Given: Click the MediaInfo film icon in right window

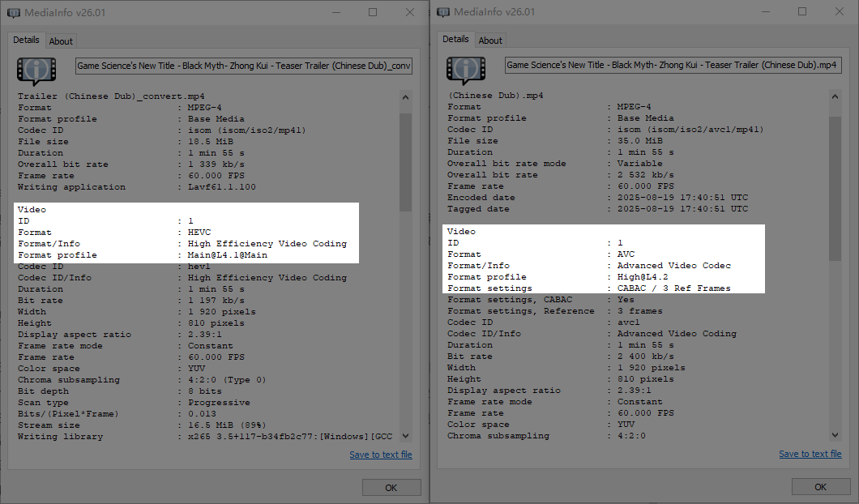Looking at the screenshot, I should click(466, 70).
